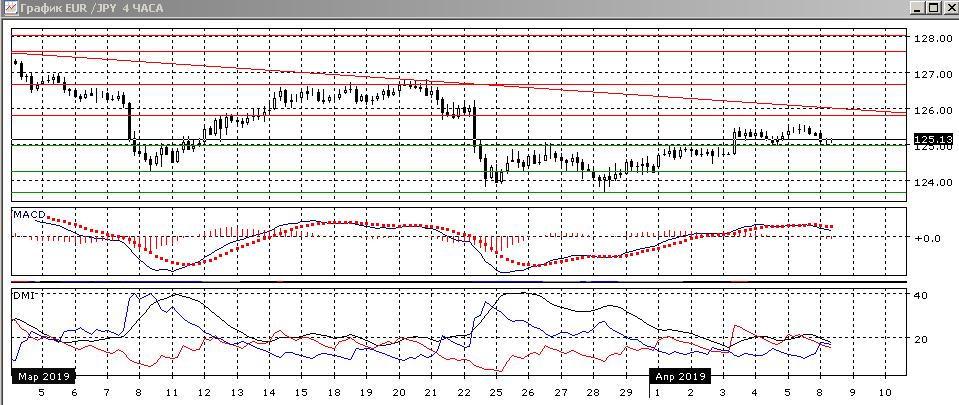The image size is (959, 405).
Task: Click the chart window icon in title bar
Action: pyautogui.click(x=9, y=8)
